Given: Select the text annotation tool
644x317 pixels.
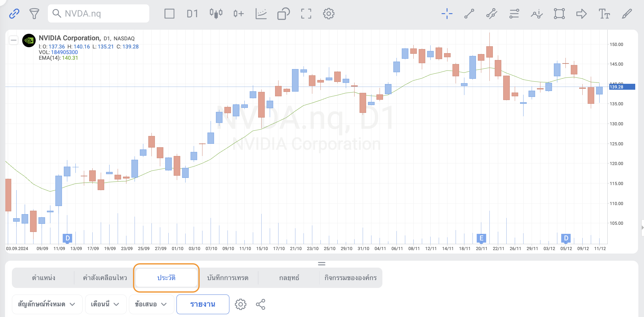Looking at the screenshot, I should [604, 14].
